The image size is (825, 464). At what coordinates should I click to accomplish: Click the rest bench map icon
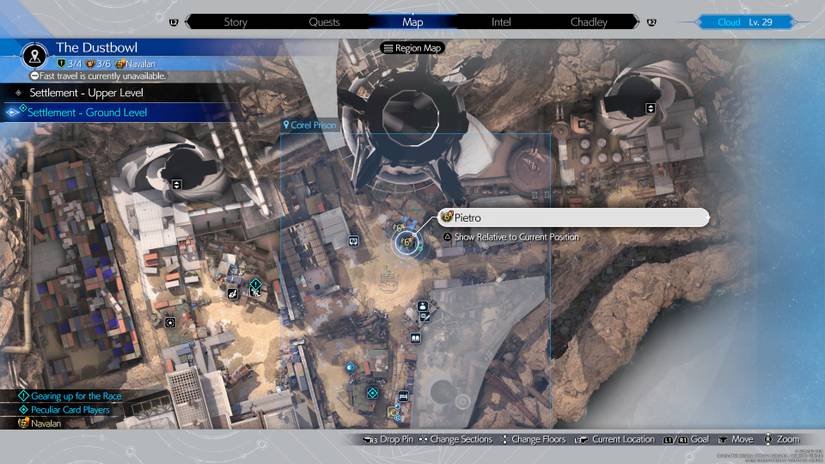pyautogui.click(x=403, y=396)
